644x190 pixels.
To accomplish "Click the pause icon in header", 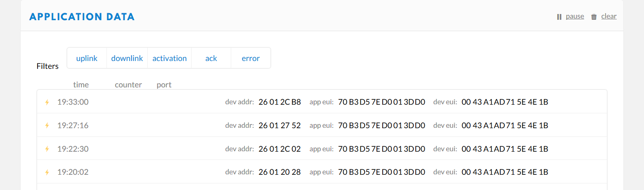I will 559,17.
